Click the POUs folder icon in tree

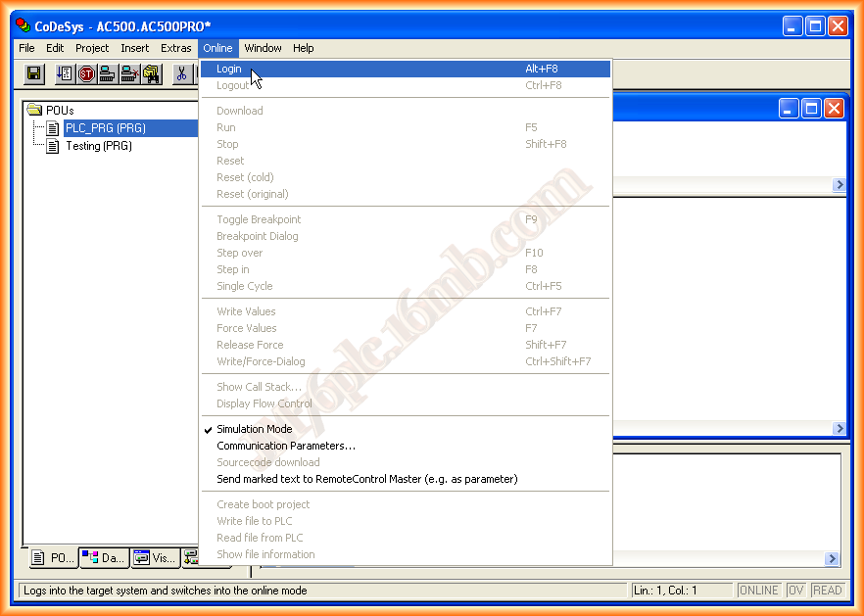pos(34,111)
